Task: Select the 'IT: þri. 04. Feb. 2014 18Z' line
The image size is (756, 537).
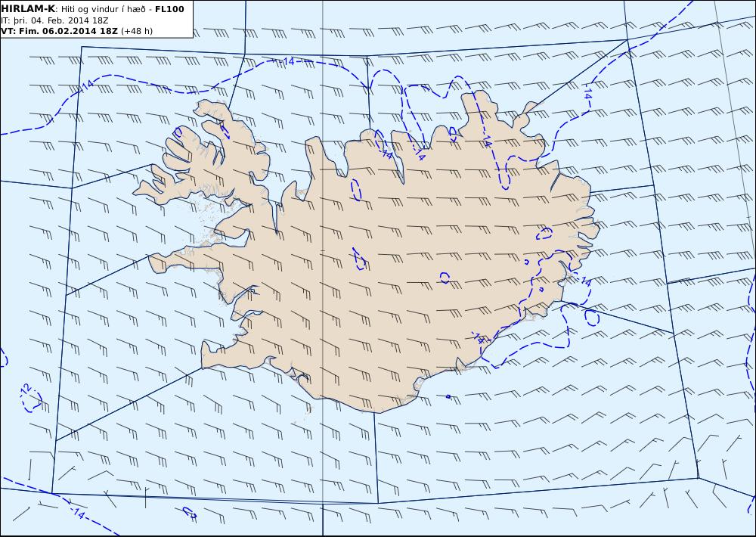Action: coord(54,20)
